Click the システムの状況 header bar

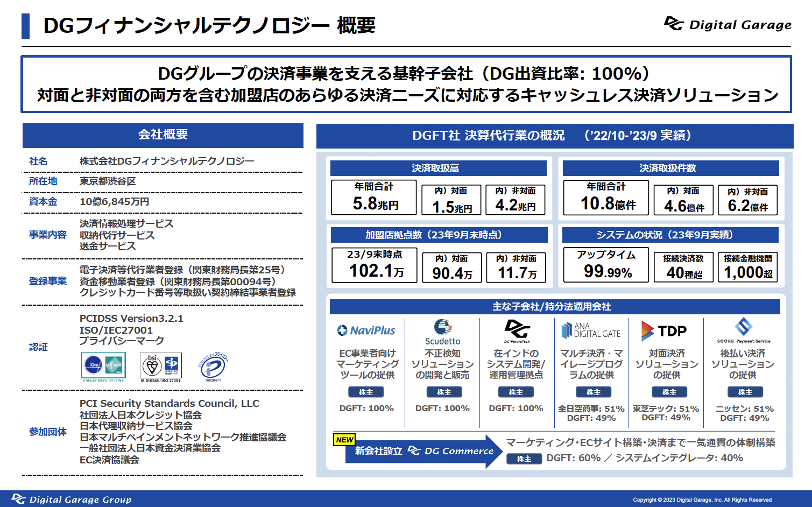(670, 235)
